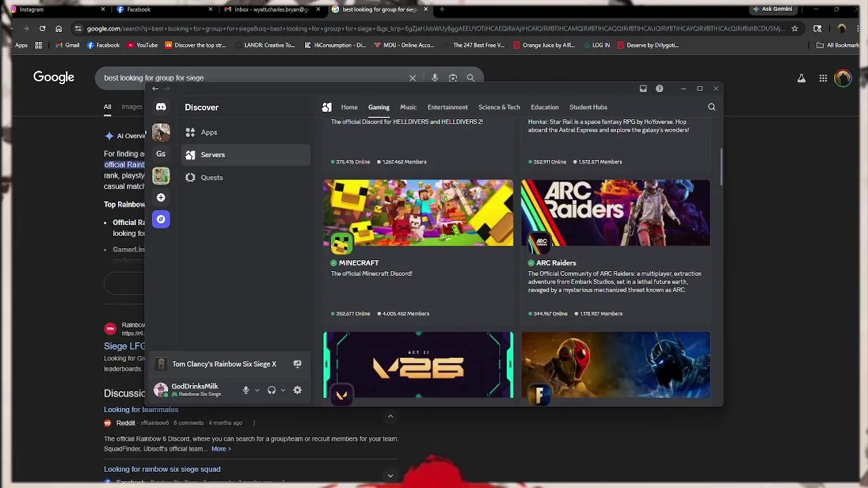The height and width of the screenshot is (488, 868).
Task: Open 'Looking for rainbow six siege squad' result
Action: click(162, 469)
